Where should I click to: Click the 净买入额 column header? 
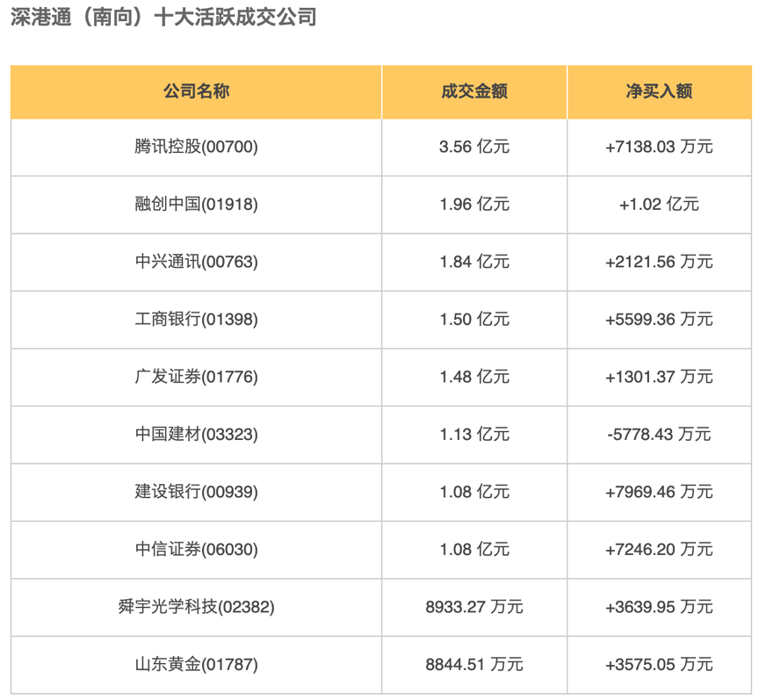(659, 91)
